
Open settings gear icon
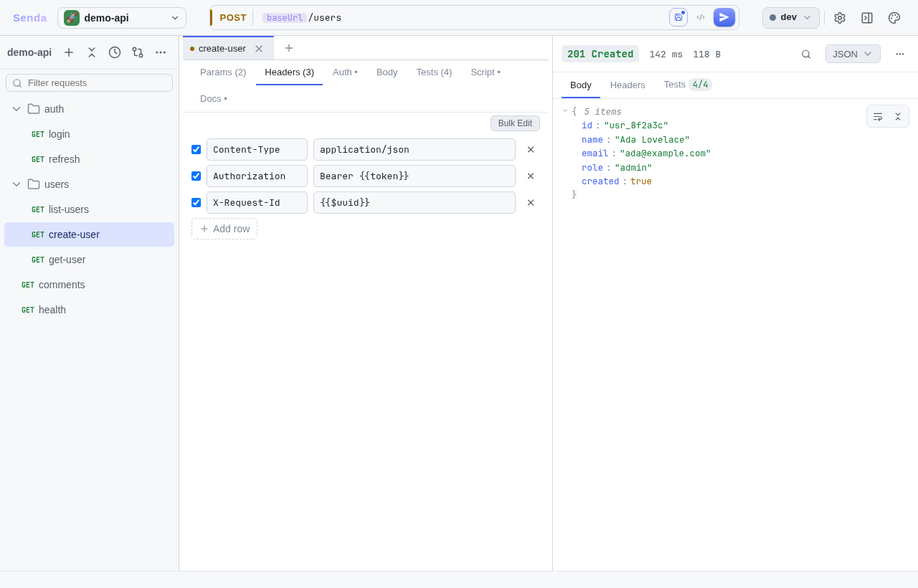(x=840, y=18)
